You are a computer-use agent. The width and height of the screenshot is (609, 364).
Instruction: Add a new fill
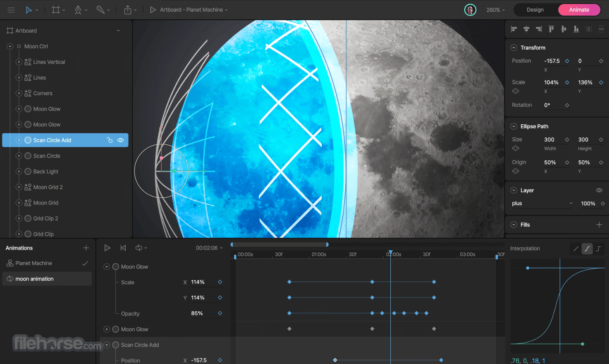[599, 225]
